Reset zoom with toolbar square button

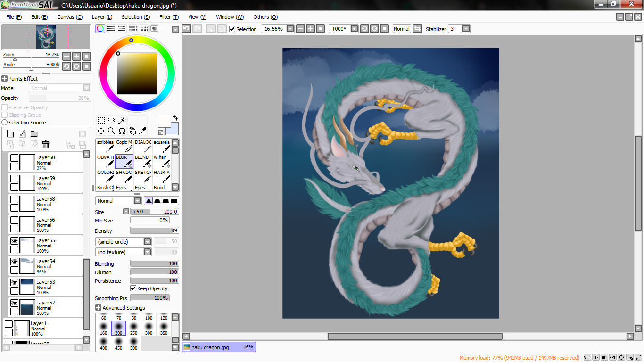tap(320, 29)
